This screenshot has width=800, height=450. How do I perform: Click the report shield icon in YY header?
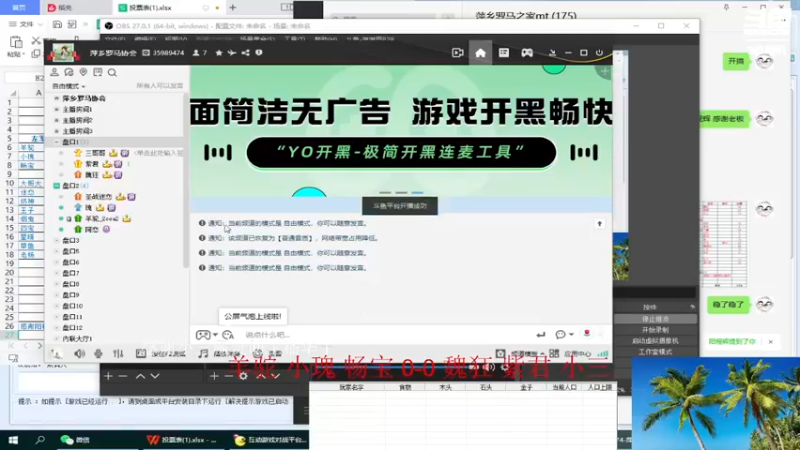click(x=259, y=53)
